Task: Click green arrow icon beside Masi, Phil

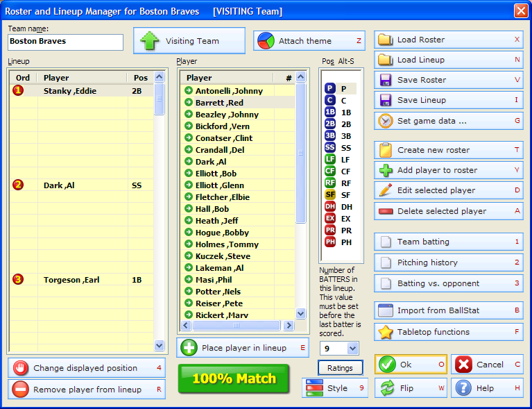Action: (189, 279)
